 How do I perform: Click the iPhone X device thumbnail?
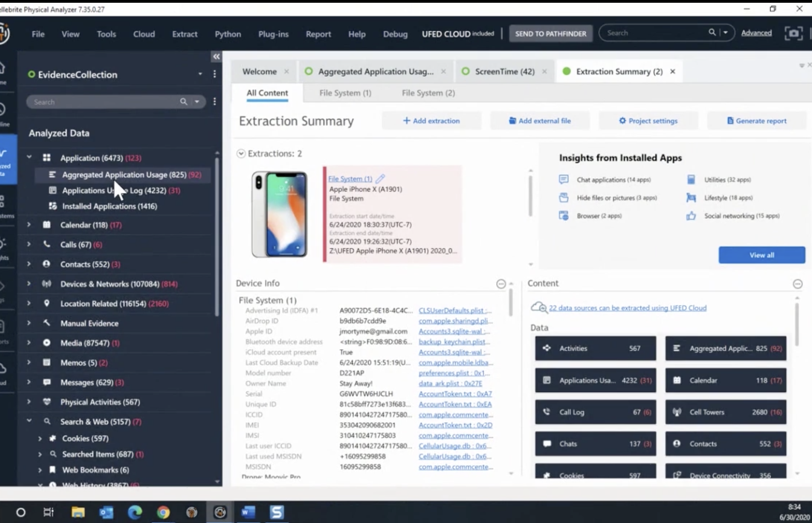coord(279,214)
